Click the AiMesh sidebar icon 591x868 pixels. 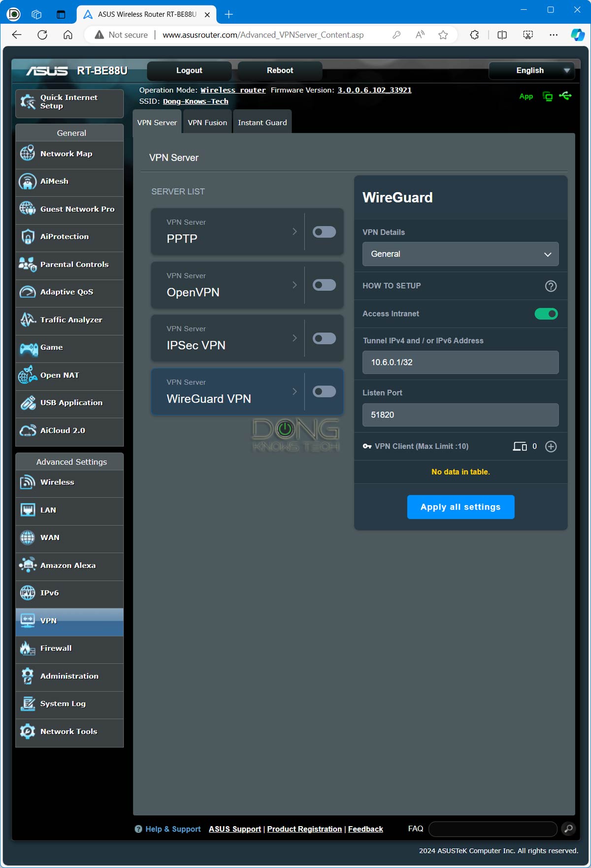[28, 181]
